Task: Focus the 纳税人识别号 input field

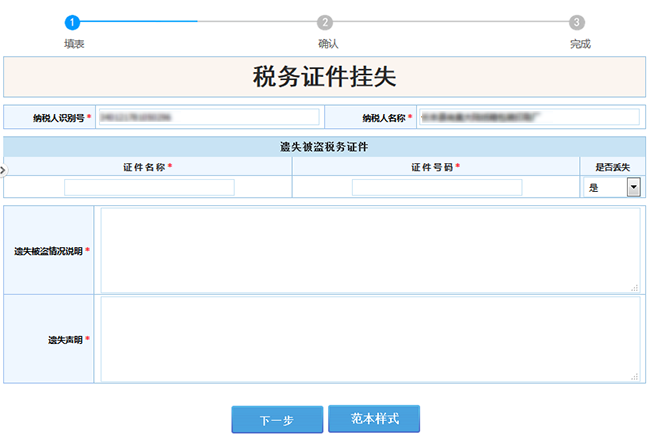Action: click(x=208, y=117)
